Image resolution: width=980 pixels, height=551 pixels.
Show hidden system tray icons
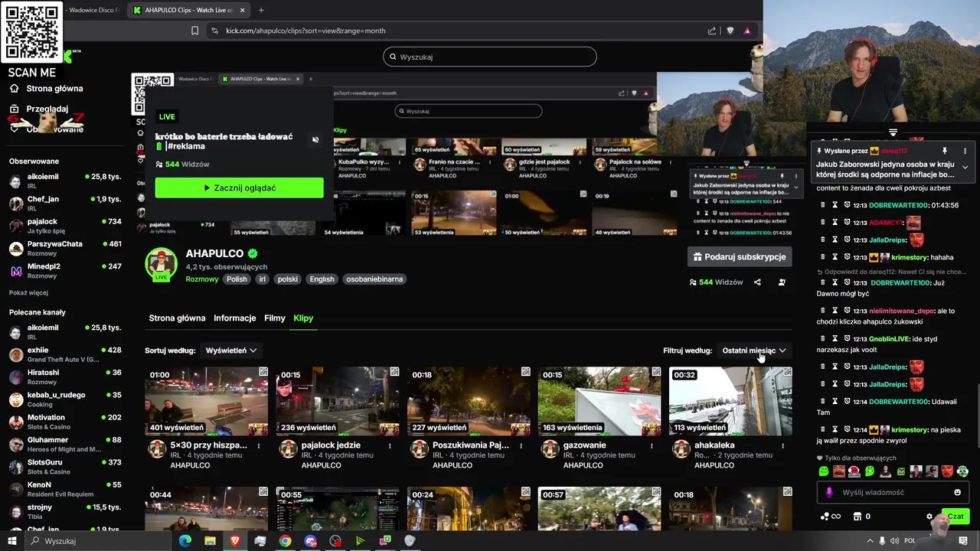pyautogui.click(x=869, y=541)
